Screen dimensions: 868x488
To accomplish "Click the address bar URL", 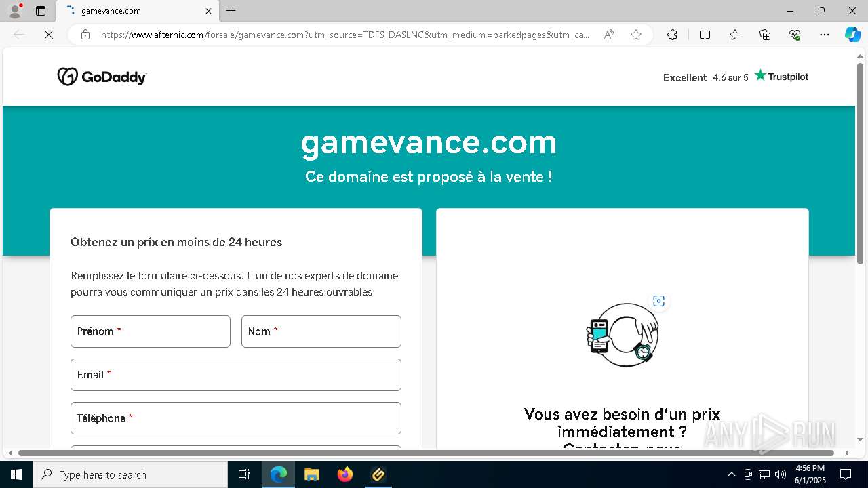I will (345, 35).
